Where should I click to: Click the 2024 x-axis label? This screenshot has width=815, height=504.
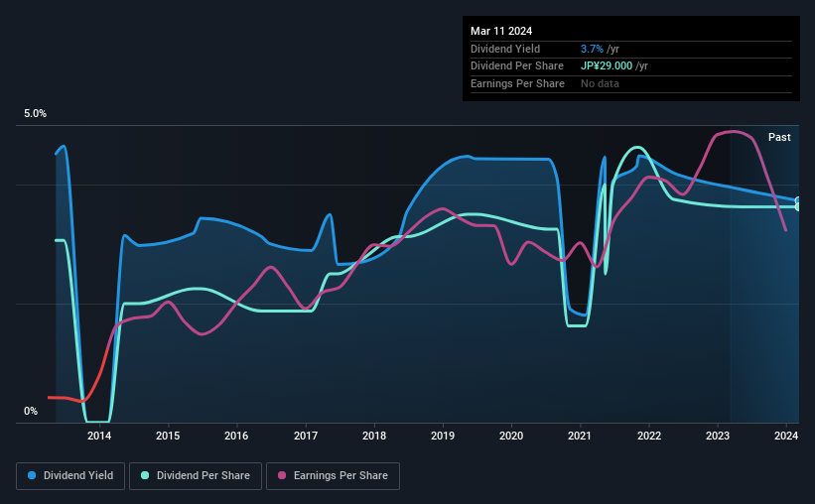tap(786, 436)
